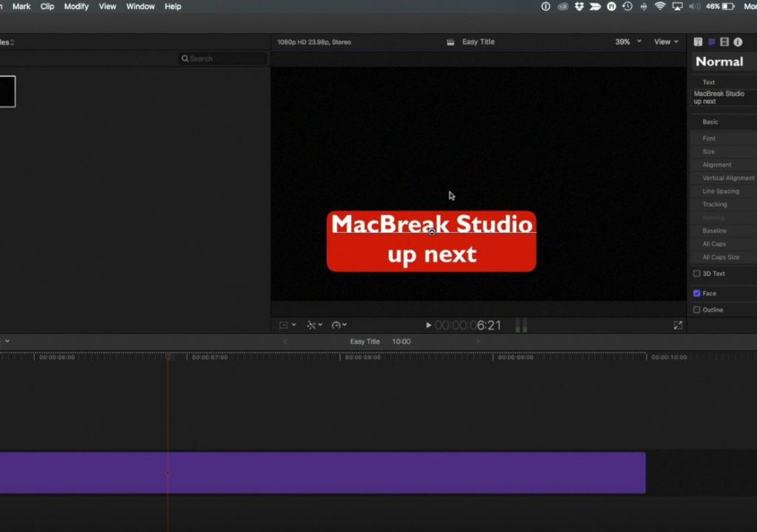Click the Line Spacing parameter row
Screen dimensions: 757x532
(724, 191)
